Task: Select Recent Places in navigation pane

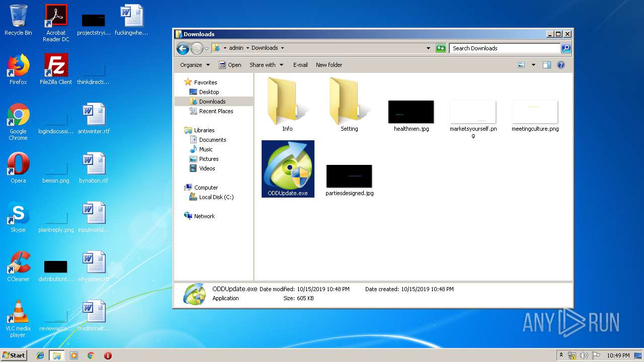Action: coord(211,111)
